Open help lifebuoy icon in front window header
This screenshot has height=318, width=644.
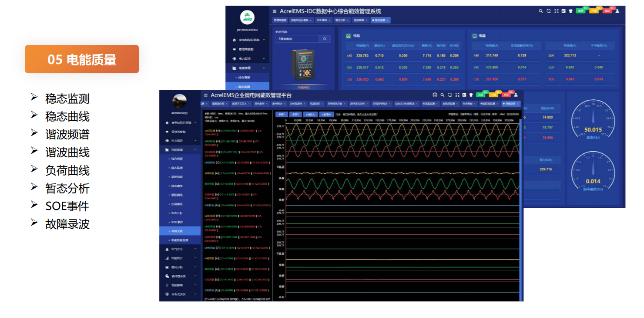(x=435, y=95)
